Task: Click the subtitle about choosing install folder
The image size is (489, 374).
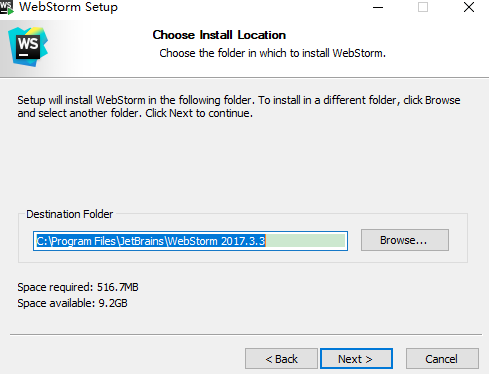Action: point(272,53)
